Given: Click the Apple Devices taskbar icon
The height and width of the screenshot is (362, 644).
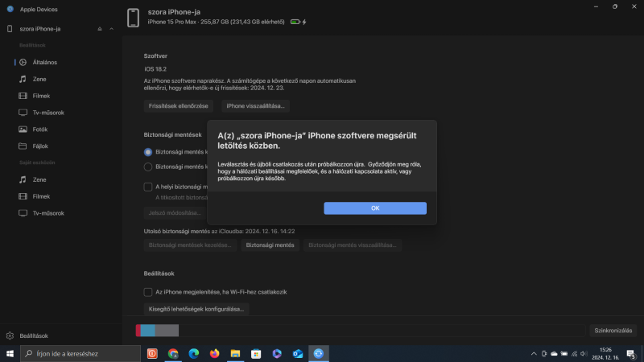Looking at the screenshot, I should pos(318,353).
